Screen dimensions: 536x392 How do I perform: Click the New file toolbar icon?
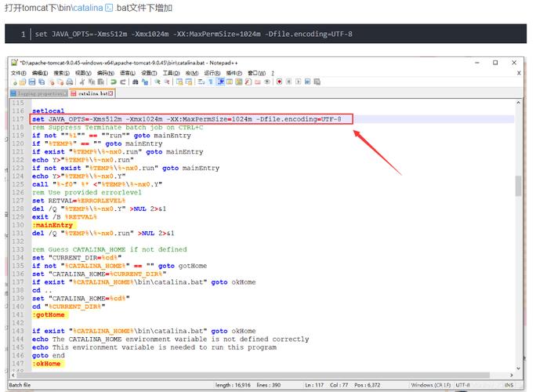click(x=14, y=82)
